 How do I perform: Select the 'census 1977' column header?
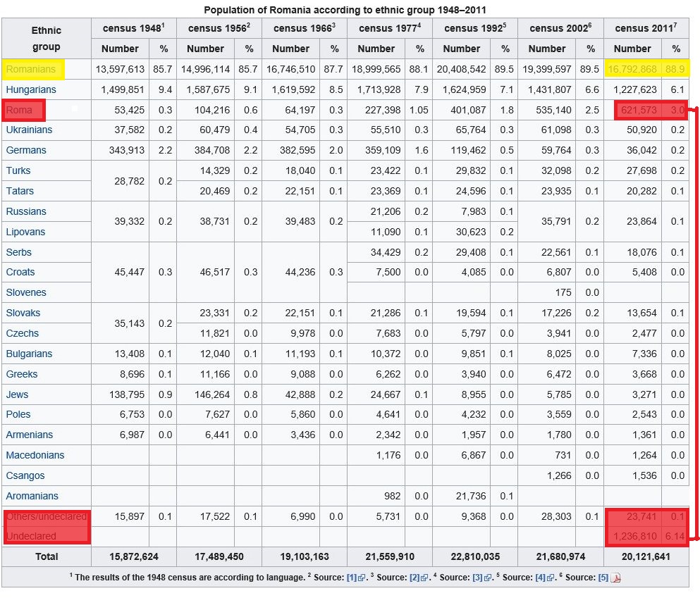tap(390, 28)
